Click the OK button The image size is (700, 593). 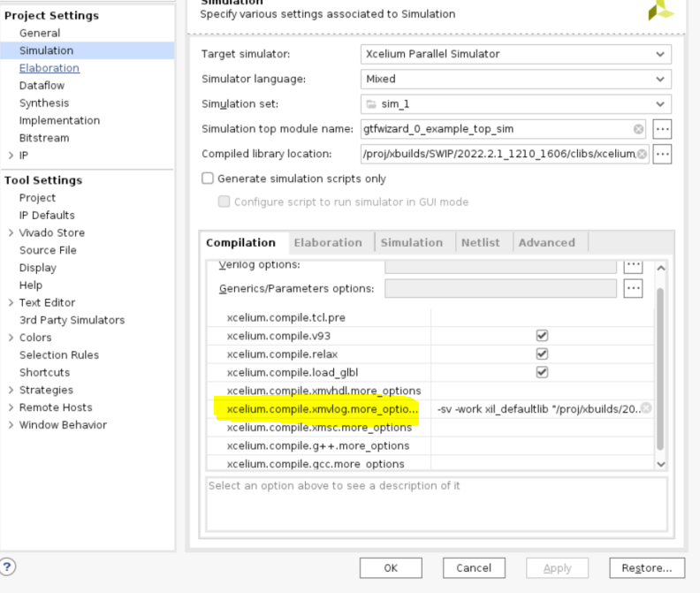pos(390,568)
